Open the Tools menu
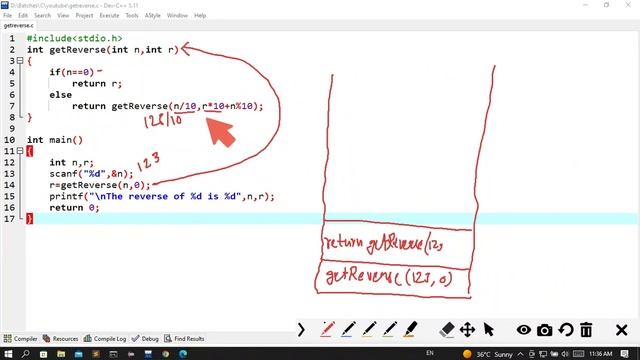640x360 pixels. (132, 16)
